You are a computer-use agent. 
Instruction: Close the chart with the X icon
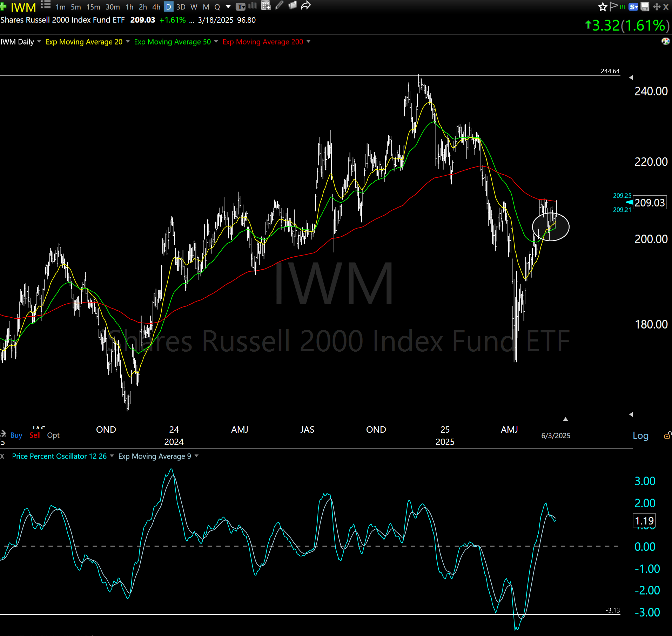[x=666, y=7]
